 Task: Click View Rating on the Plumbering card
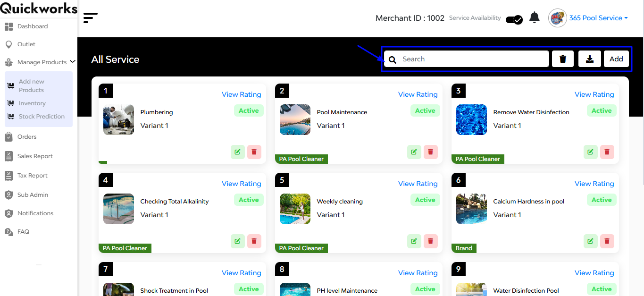[242, 94]
